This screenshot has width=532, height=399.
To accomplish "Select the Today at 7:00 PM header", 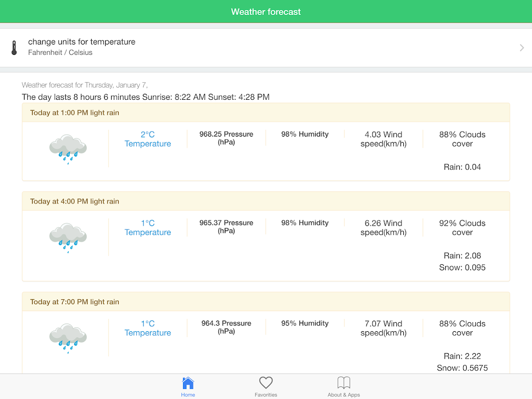I will point(75,302).
